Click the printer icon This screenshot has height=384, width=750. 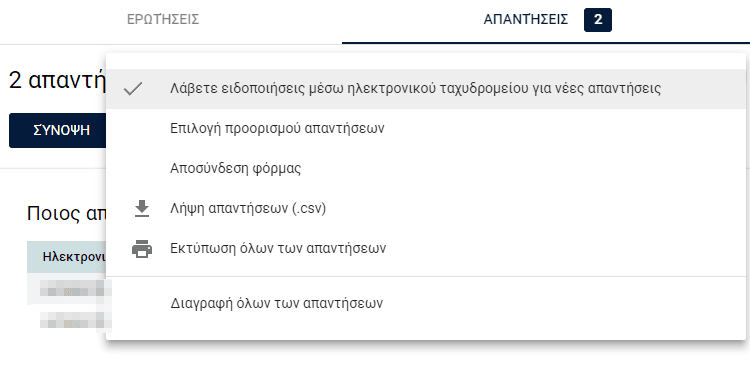pos(142,249)
